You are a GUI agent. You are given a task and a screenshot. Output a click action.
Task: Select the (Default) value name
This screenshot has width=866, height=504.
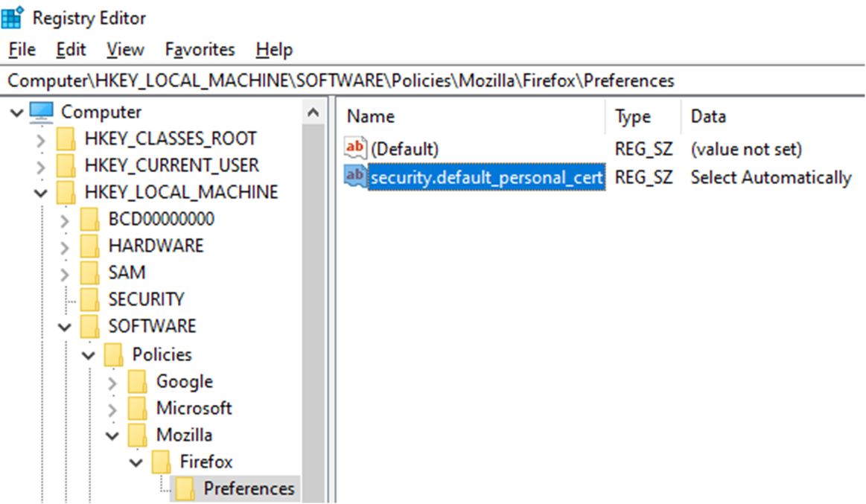[x=404, y=149]
